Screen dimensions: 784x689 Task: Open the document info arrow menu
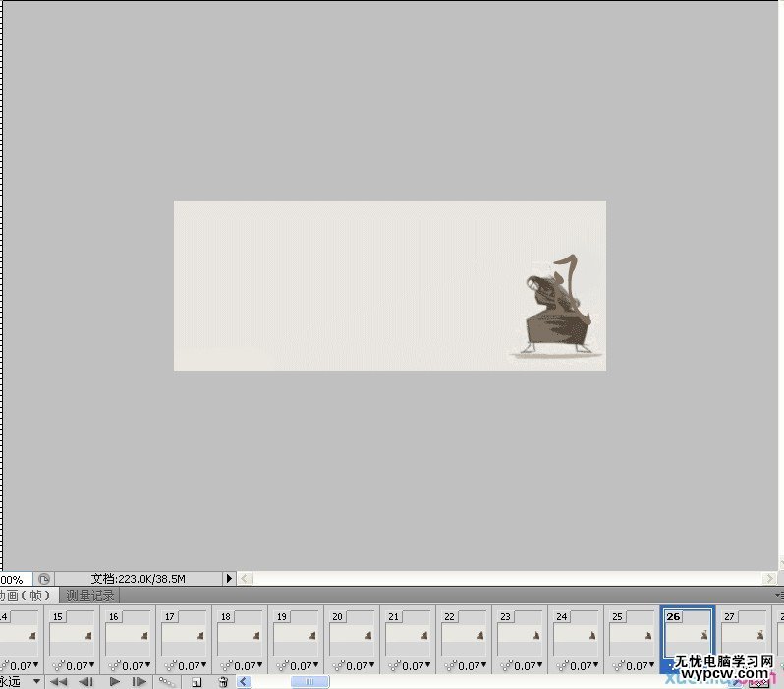[229, 578]
